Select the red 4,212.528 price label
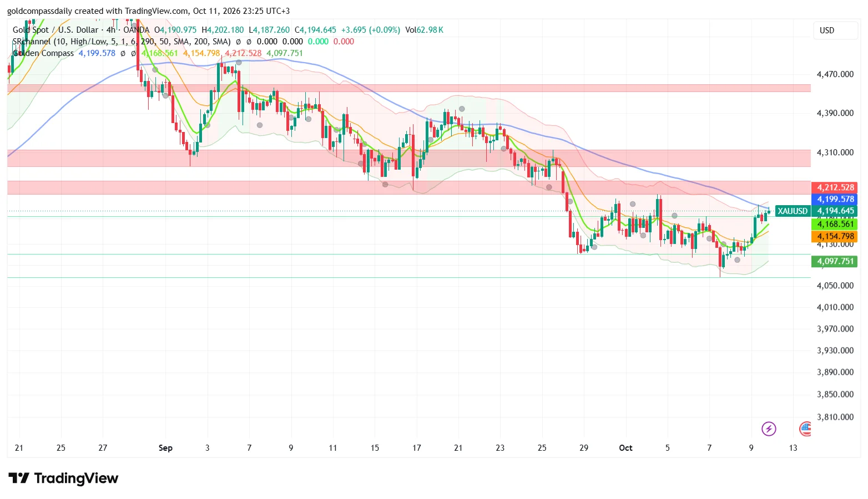The height and width of the screenshot is (499, 868). pos(835,187)
